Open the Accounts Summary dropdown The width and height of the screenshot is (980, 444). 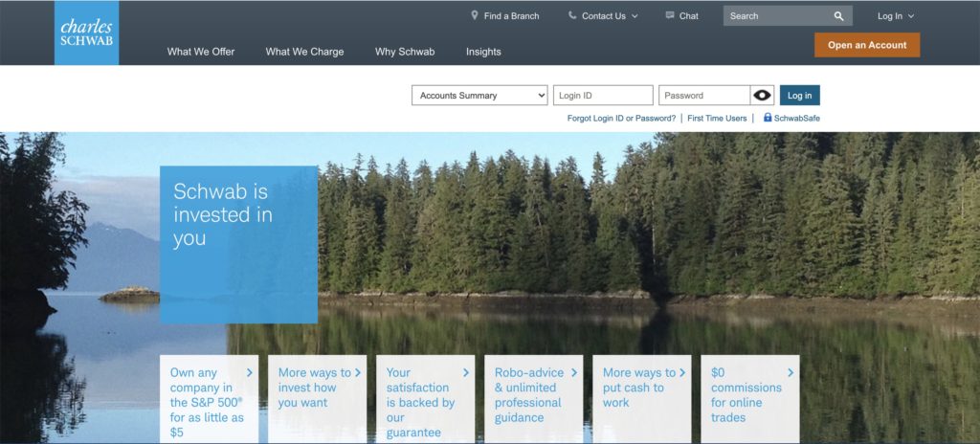point(479,96)
